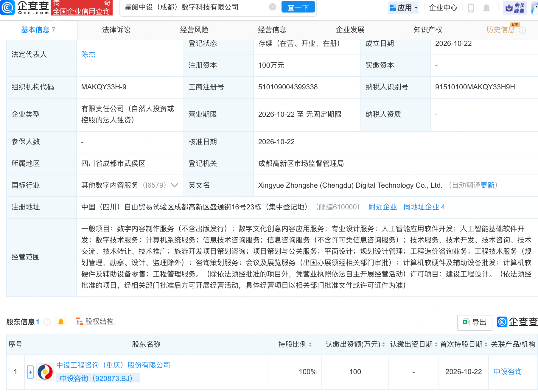Switch to the 经营风险 tab

(x=194, y=30)
